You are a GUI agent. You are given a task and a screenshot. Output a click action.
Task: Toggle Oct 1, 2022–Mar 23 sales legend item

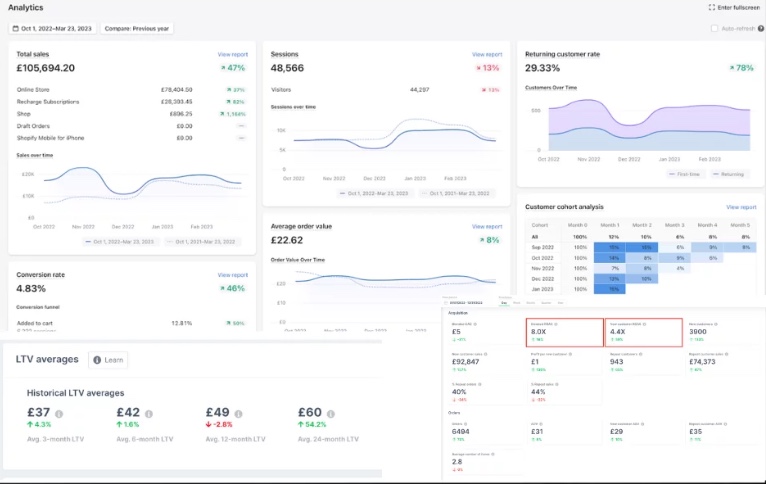pos(121,241)
